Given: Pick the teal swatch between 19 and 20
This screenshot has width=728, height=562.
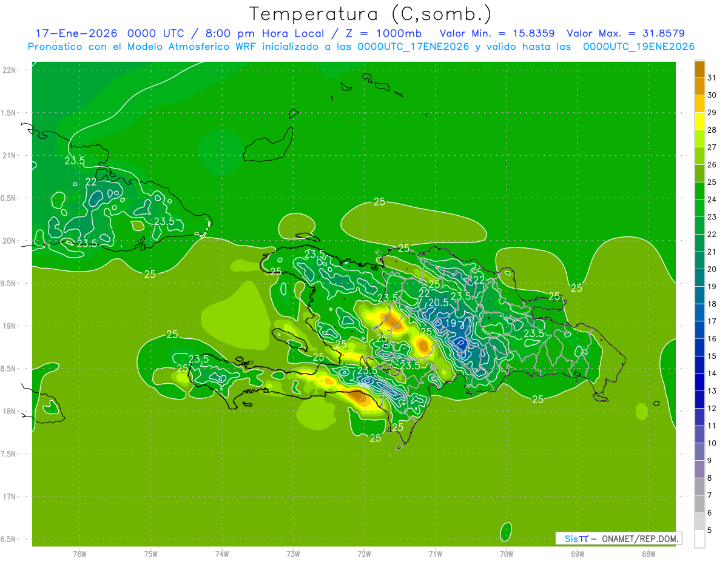Looking at the screenshot, I should pos(699,278).
